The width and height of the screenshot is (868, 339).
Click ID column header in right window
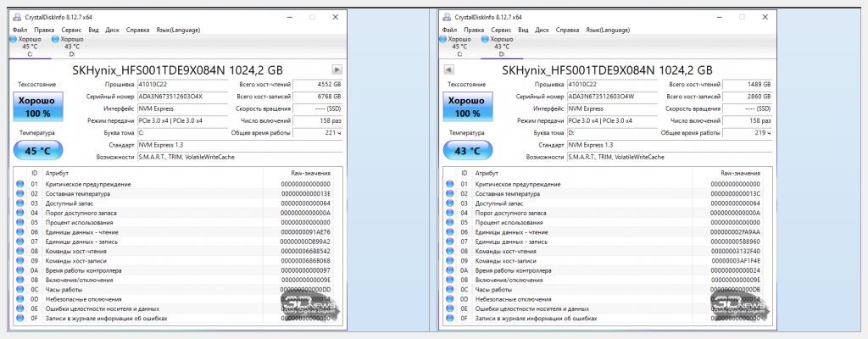click(x=465, y=173)
